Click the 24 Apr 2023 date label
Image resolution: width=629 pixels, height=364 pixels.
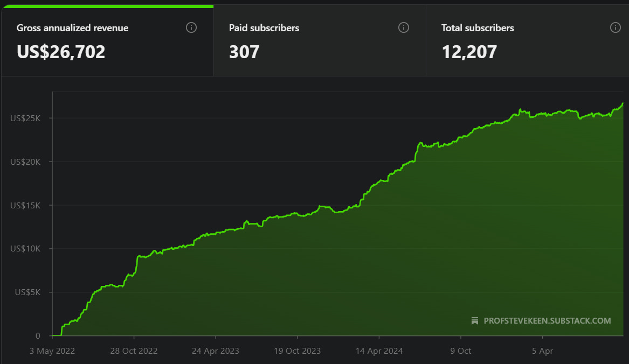tap(216, 351)
